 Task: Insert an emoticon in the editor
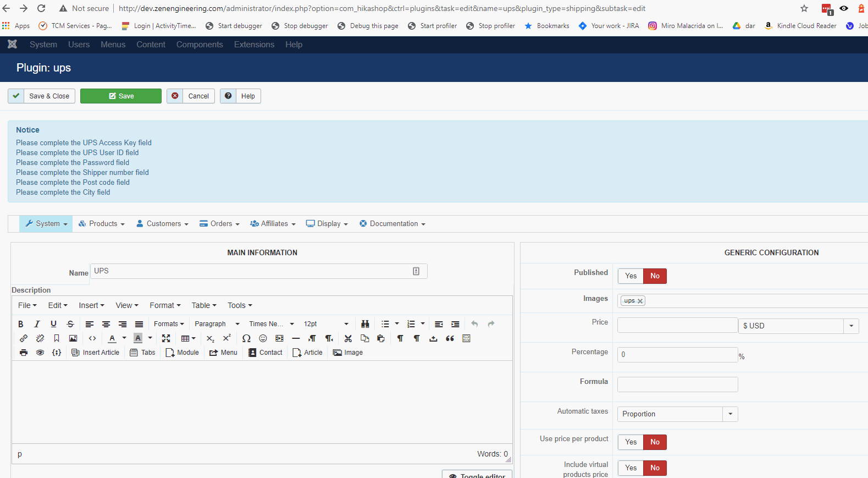[x=263, y=338]
